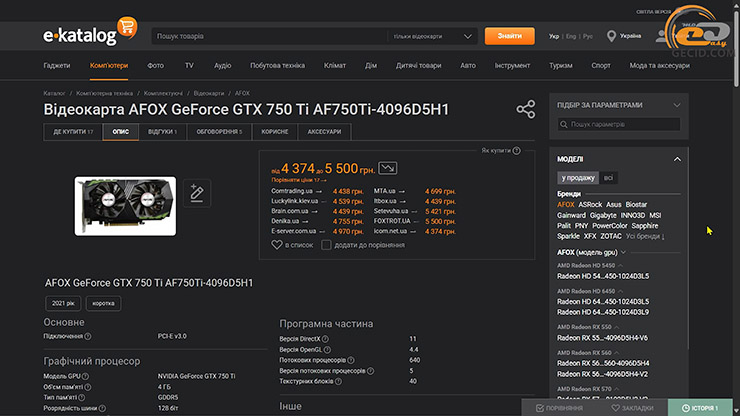Open 'тільки відеокарти' search scope dropdown

[x=433, y=36]
